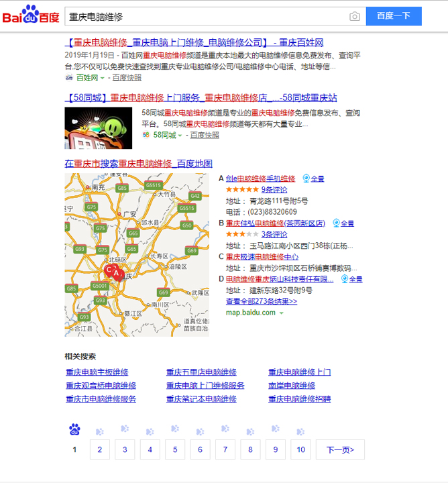Open 全景 panorama for result A
Viewport: 448px width, 483px height.
[313, 178]
